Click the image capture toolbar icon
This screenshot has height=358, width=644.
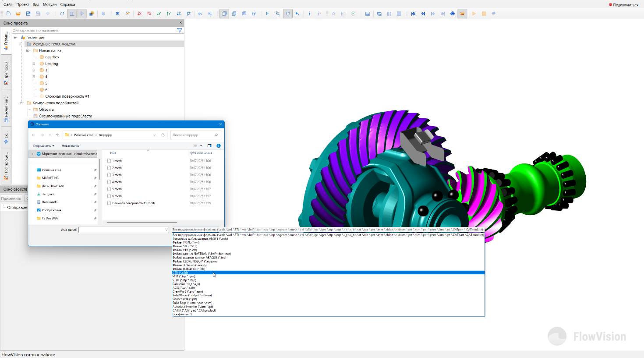[368, 14]
